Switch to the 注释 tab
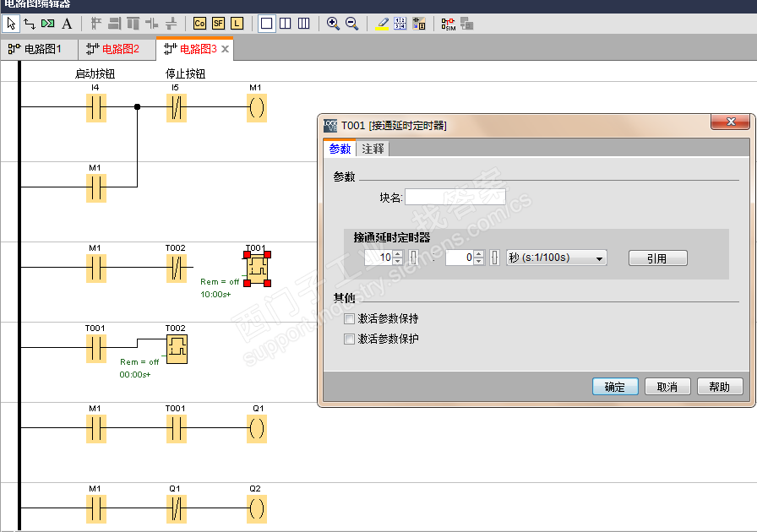Screen dimensions: 757x532 (x=373, y=149)
